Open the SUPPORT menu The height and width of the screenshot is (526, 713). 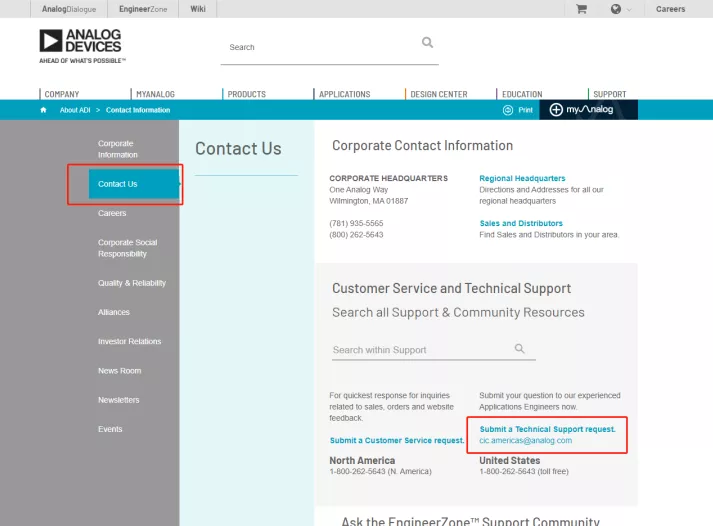coord(610,94)
